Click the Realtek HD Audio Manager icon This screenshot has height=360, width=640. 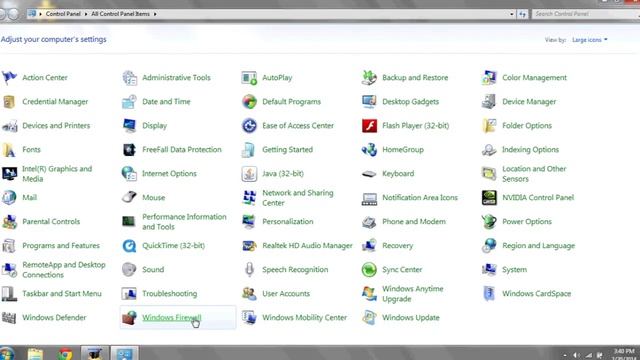click(249, 245)
